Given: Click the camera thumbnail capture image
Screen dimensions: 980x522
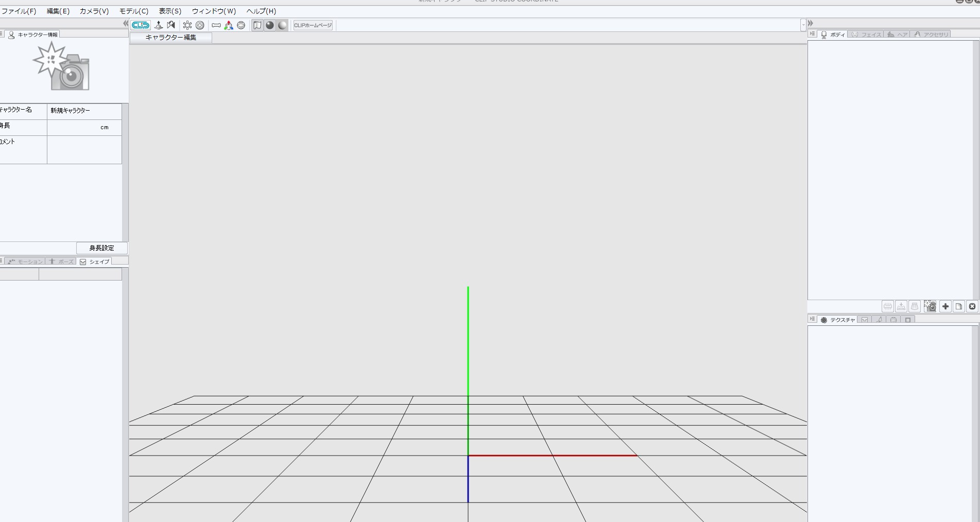Looking at the screenshot, I should point(61,66).
